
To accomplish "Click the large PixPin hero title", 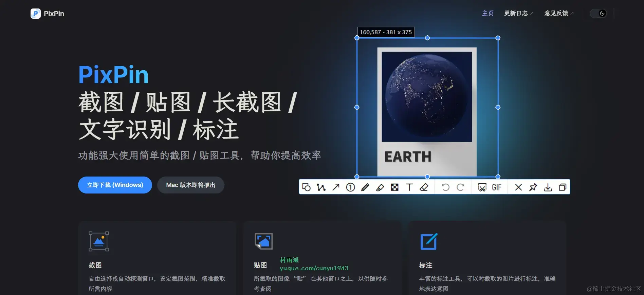I will [113, 75].
